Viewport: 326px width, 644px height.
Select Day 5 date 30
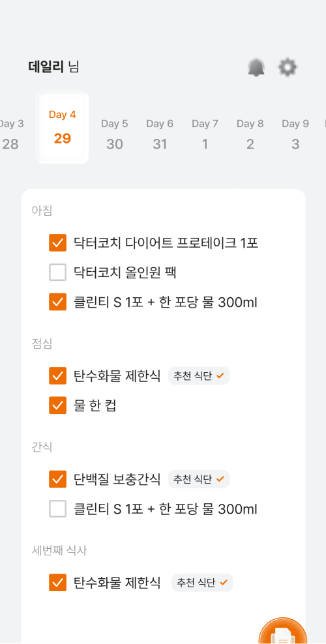tap(115, 134)
